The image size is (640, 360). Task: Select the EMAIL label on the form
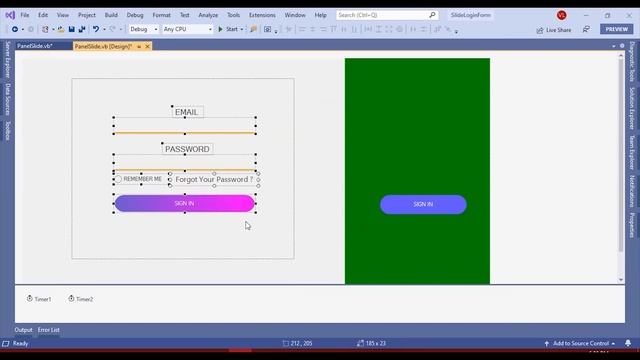(187, 112)
